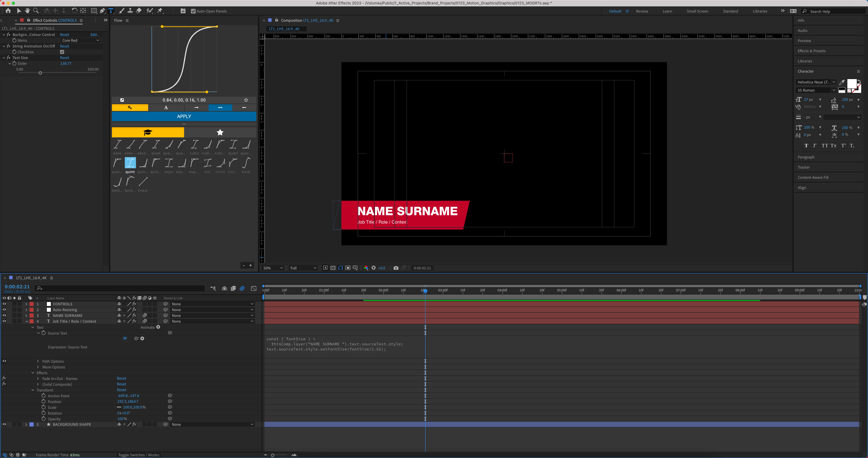The image size is (868, 458).
Task: Click Toggle Switches / Modes button
Action: click(139, 455)
